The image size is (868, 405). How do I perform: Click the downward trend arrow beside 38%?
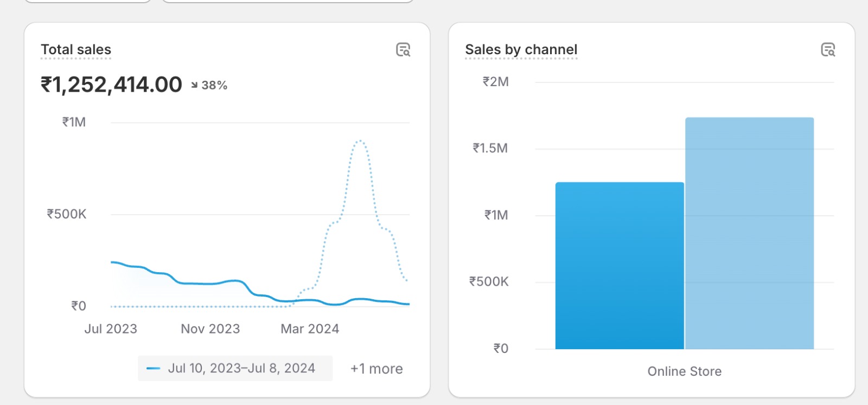point(194,85)
